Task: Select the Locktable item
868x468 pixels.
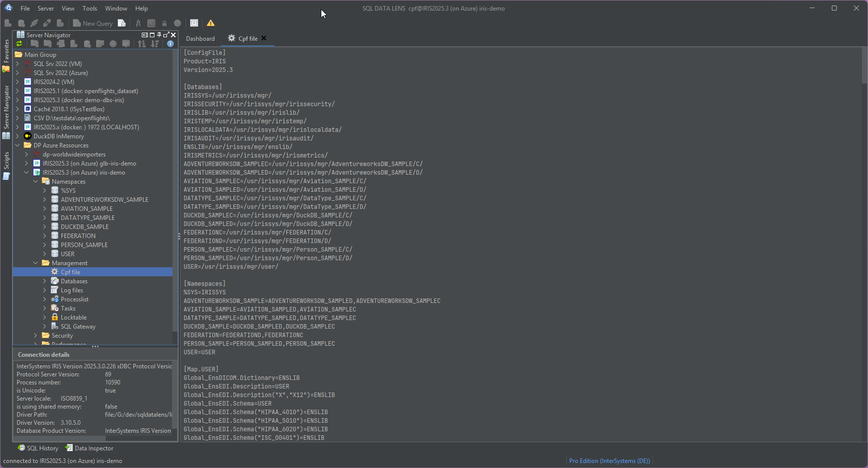Action: 73,318
